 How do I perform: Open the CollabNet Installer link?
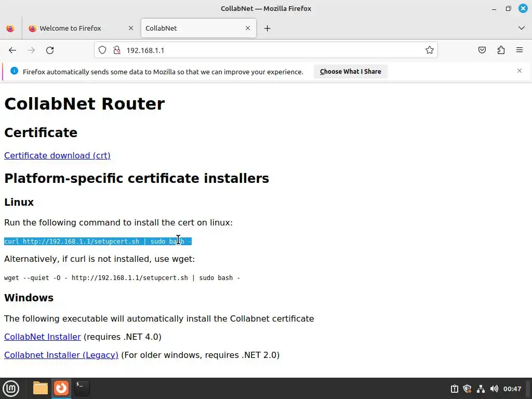tap(43, 337)
